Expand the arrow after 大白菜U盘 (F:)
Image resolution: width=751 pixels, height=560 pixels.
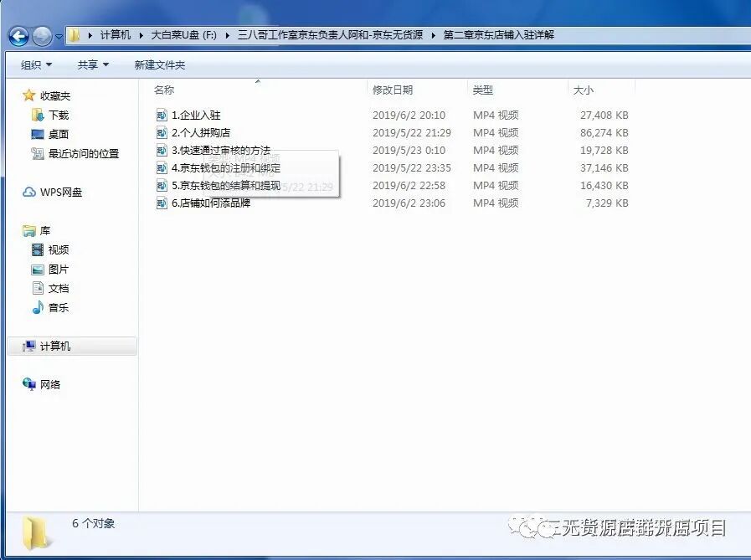tap(227, 35)
